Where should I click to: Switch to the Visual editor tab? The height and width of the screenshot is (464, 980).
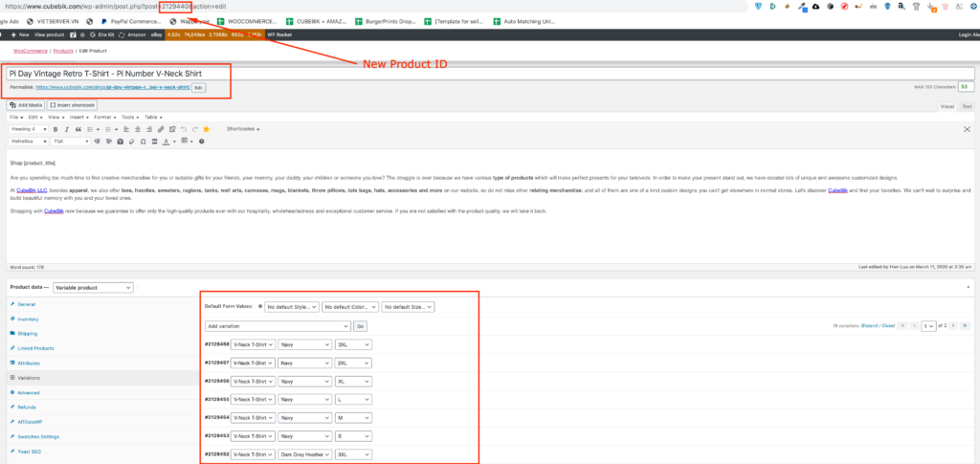click(x=947, y=106)
